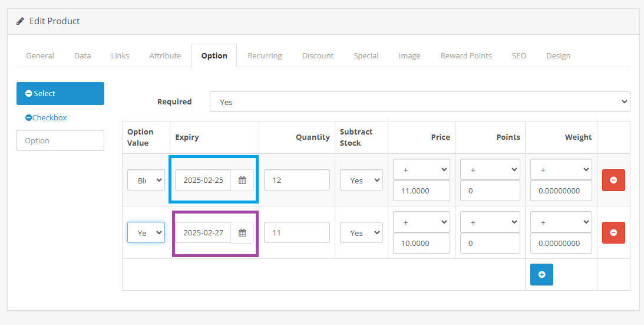Click the Checkbox option link
The height and width of the screenshot is (325, 644).
[49, 118]
